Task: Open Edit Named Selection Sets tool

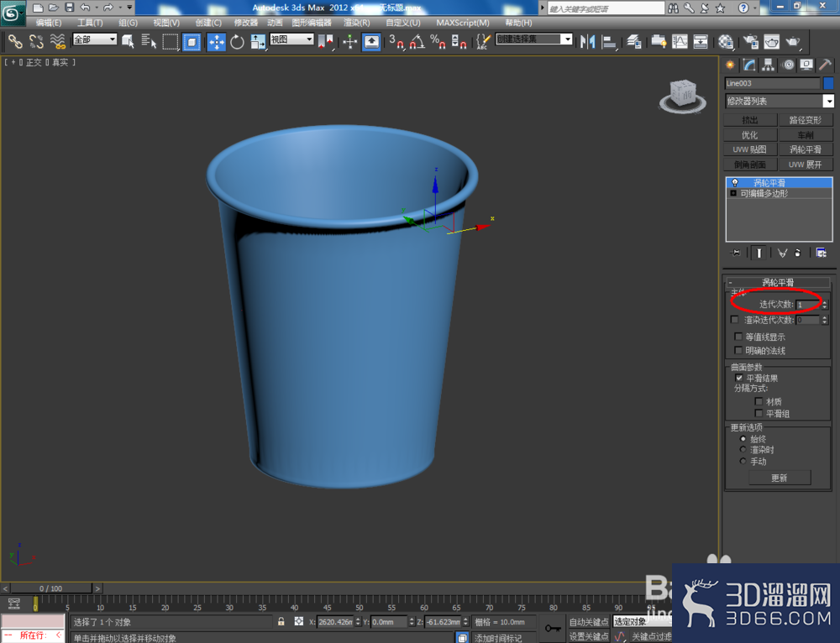Action: point(483,42)
